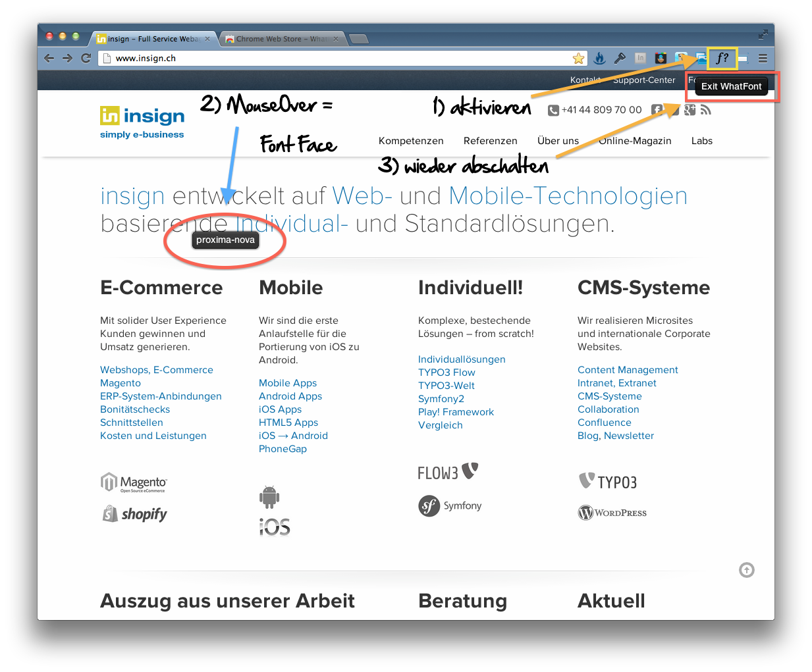
Task: Enter fullscreen with the arrows icon
Action: pos(763,34)
